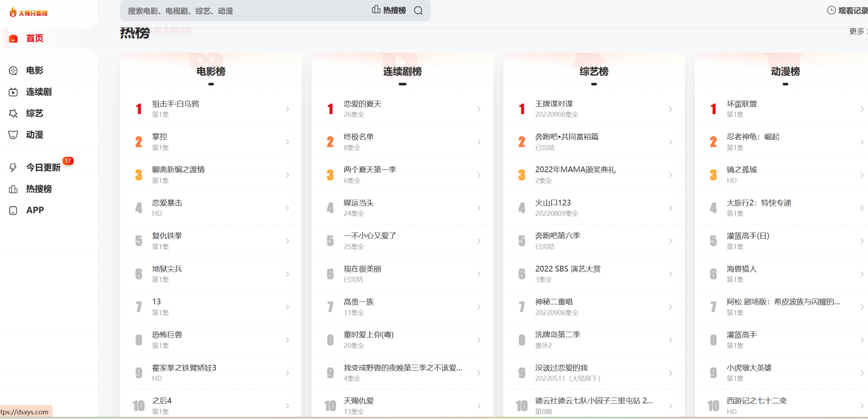Open the 终极名单 drama link

[359, 137]
